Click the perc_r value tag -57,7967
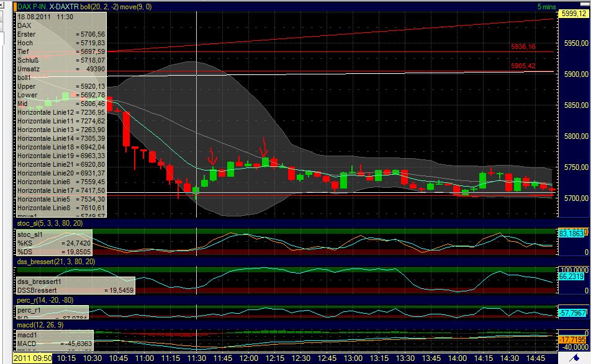 (x=572, y=313)
